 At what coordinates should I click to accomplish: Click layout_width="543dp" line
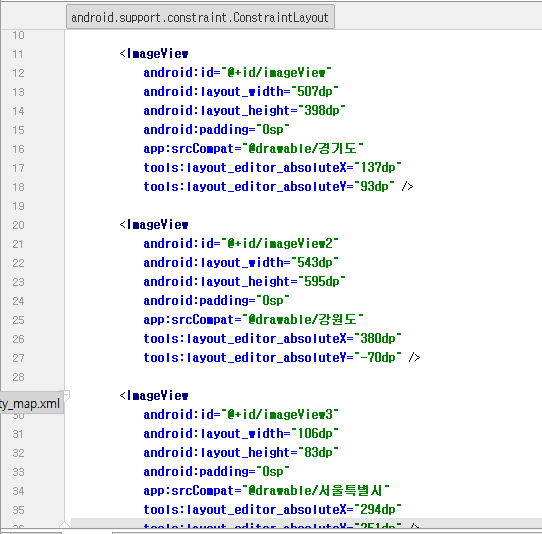[x=241, y=263]
